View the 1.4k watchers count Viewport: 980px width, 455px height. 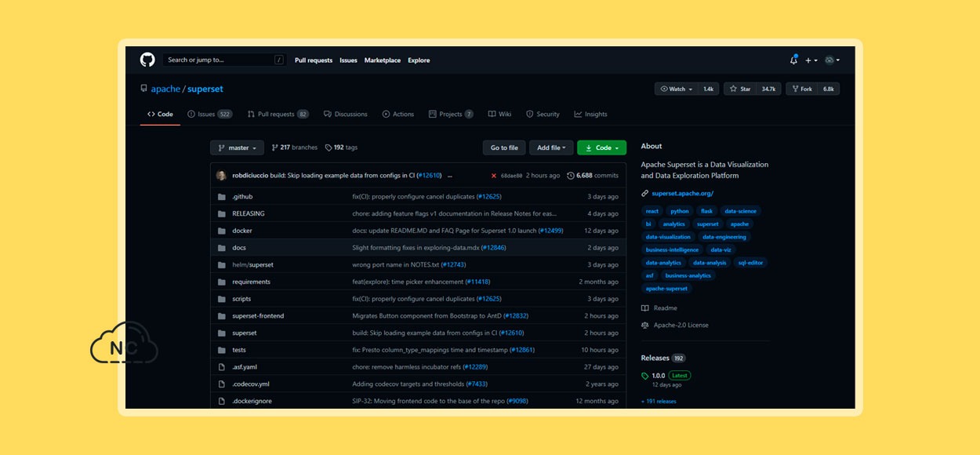click(708, 89)
